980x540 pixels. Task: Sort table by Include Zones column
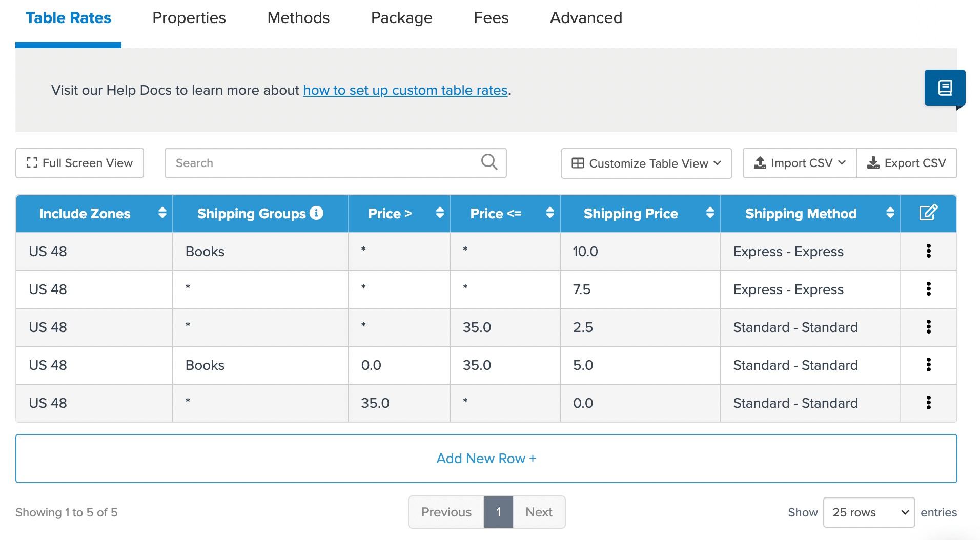coord(162,213)
